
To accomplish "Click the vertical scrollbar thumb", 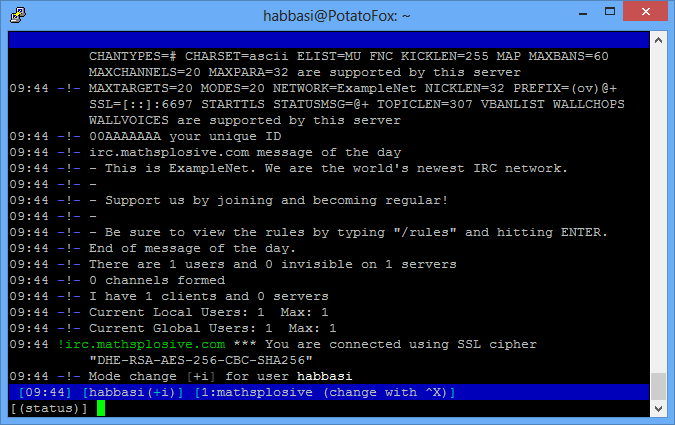I will [658, 386].
